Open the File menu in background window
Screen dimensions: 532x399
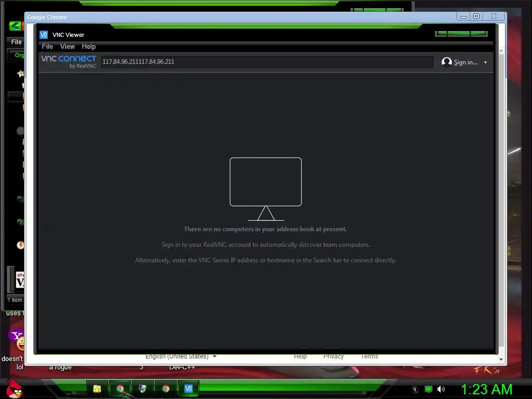pos(16,42)
